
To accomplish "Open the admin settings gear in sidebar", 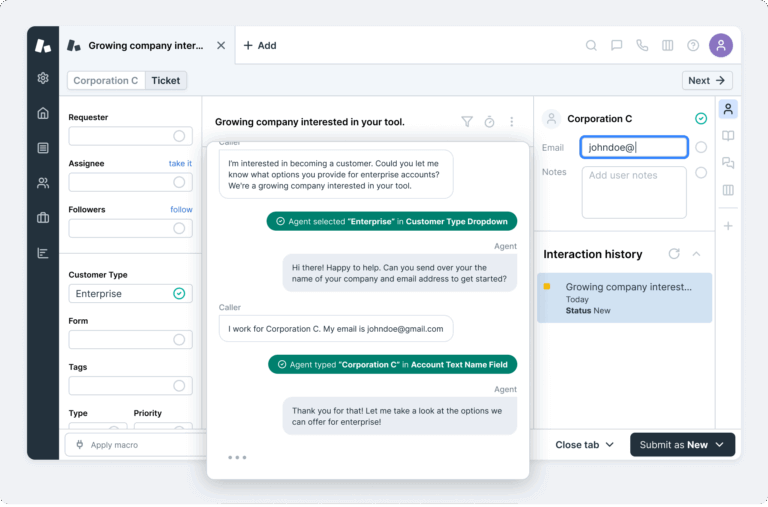I will [x=43, y=78].
